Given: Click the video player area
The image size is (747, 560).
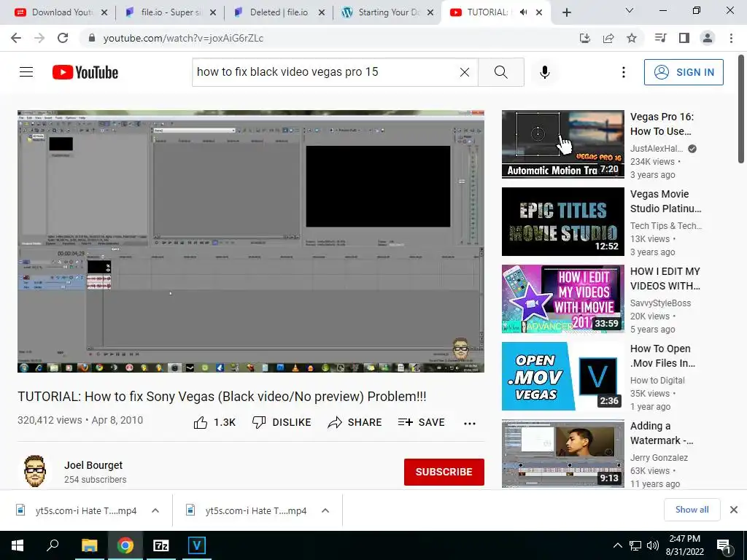Looking at the screenshot, I should [x=251, y=241].
